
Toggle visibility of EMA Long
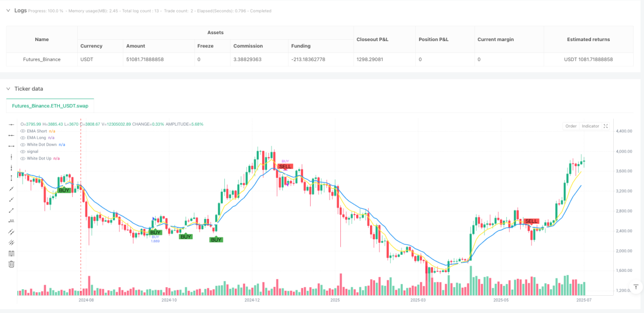[x=23, y=138]
